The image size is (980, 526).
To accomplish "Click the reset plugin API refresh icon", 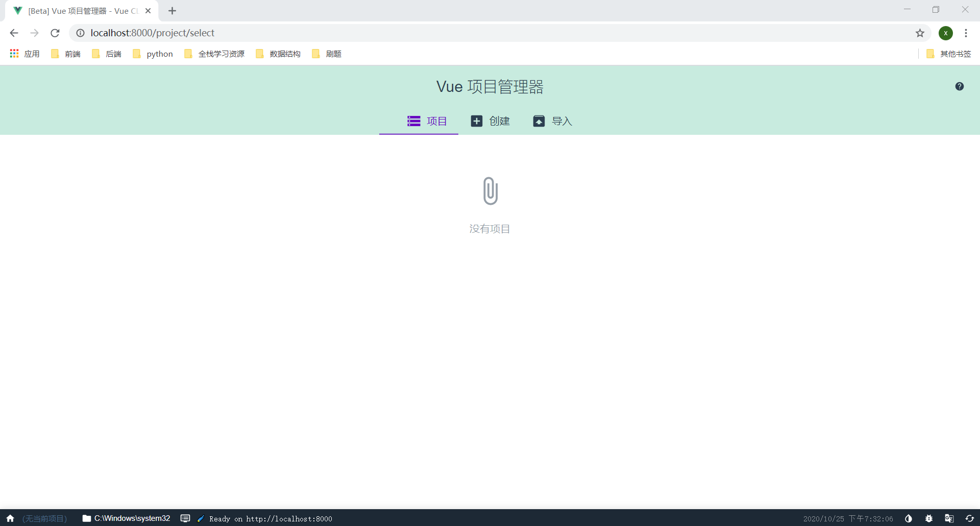I will point(970,518).
